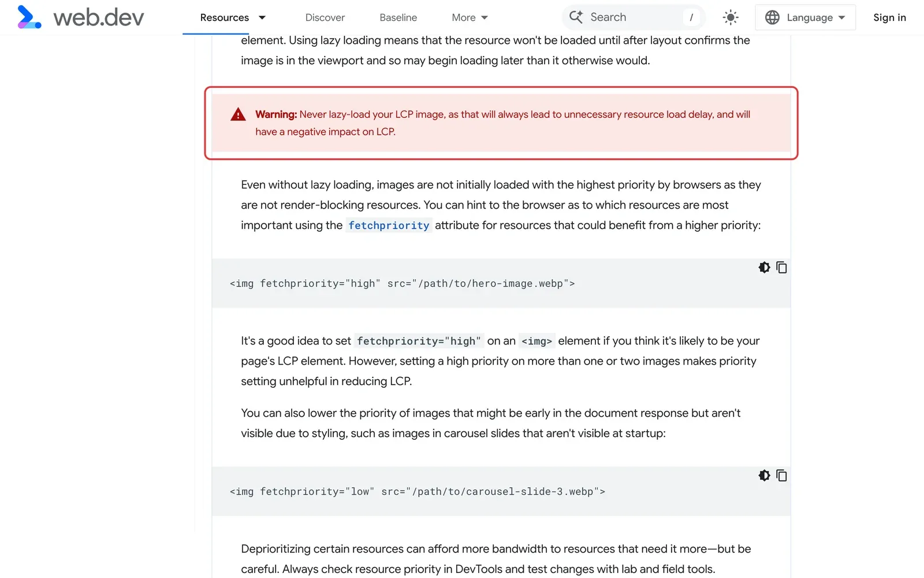924x578 pixels.
Task: Click the red warning triangle icon
Action: pyautogui.click(x=238, y=114)
